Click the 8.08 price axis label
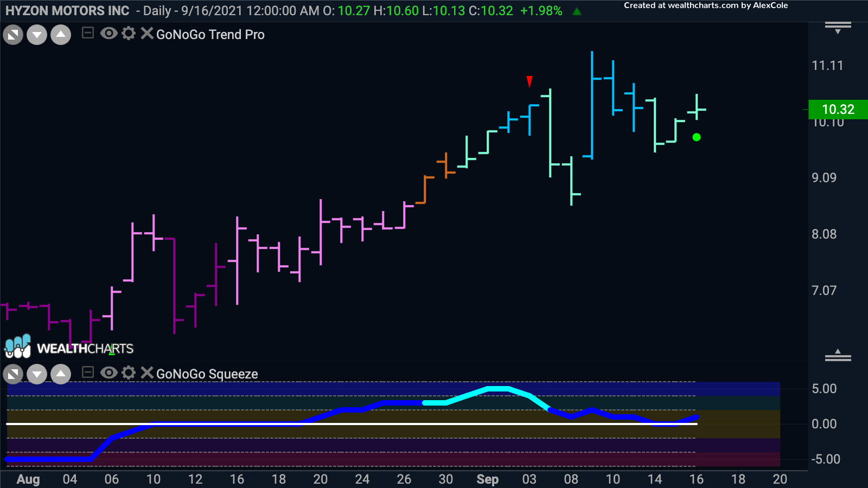Screen dimensions: 868x488 tap(824, 234)
